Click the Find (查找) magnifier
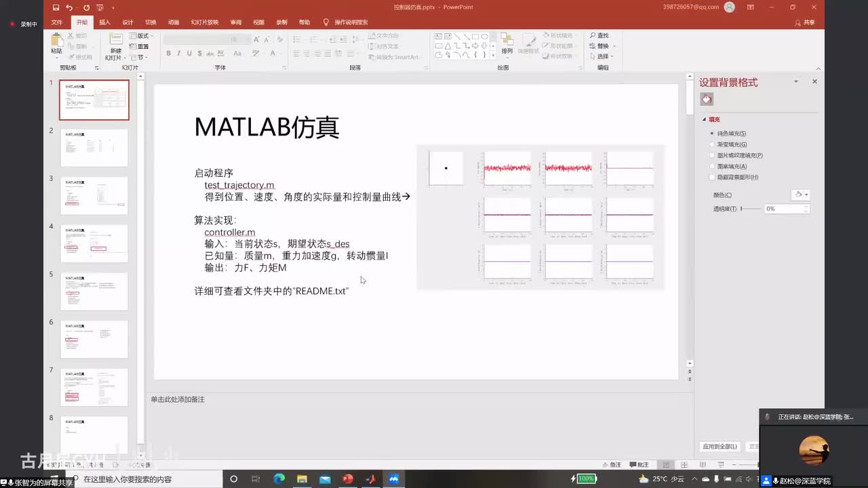The height and width of the screenshot is (488, 868). tap(599, 36)
